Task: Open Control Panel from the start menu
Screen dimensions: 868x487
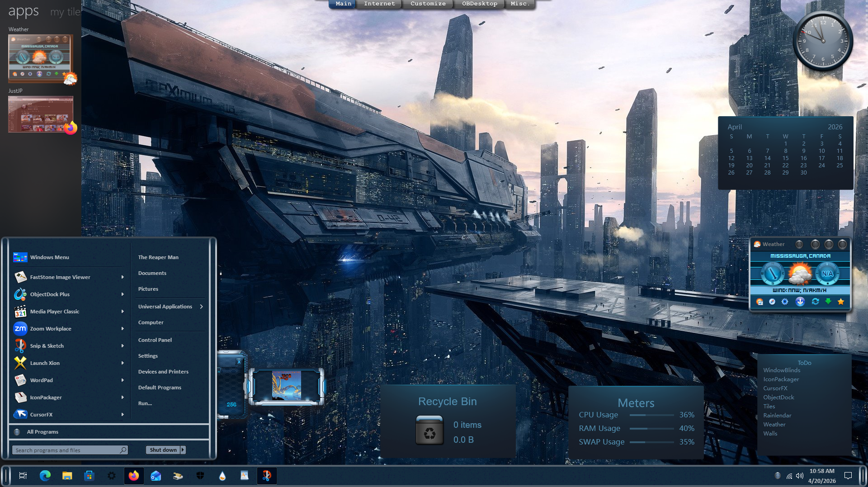Action: click(x=155, y=340)
